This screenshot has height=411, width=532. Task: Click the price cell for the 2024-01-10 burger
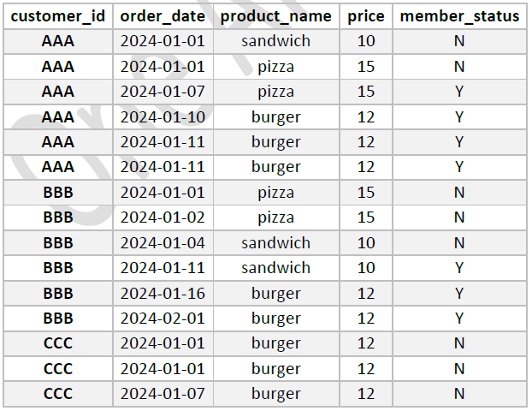click(x=366, y=116)
